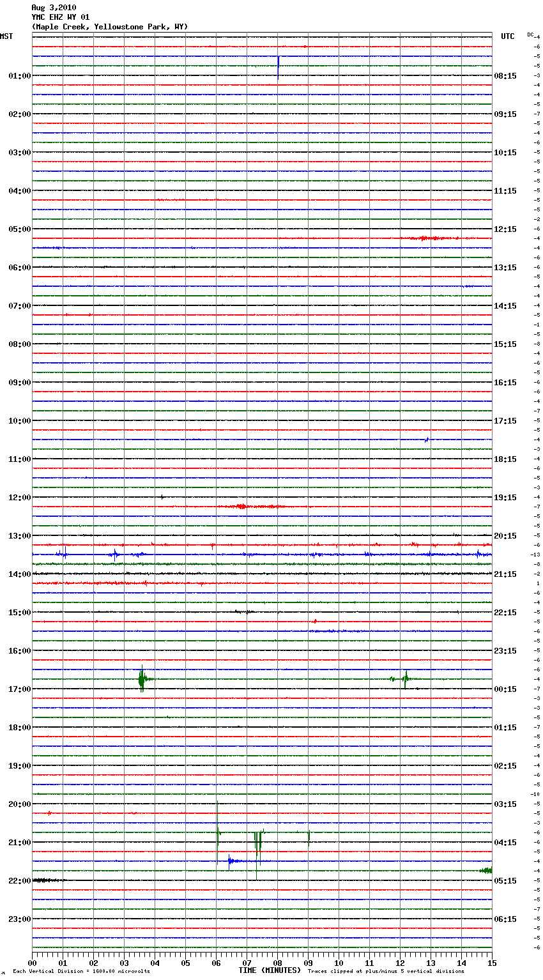Click the green event near minute 12 on the 16:45 trace
Image resolution: width=543 pixels, height=980 pixels.
405,679
